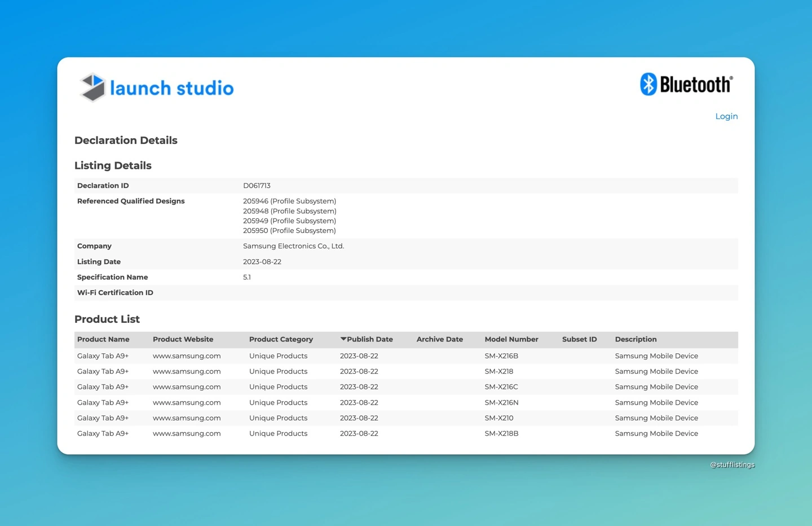Screen dimensions: 812x526
Task: Sort by the Product Name column header
Action: point(103,339)
